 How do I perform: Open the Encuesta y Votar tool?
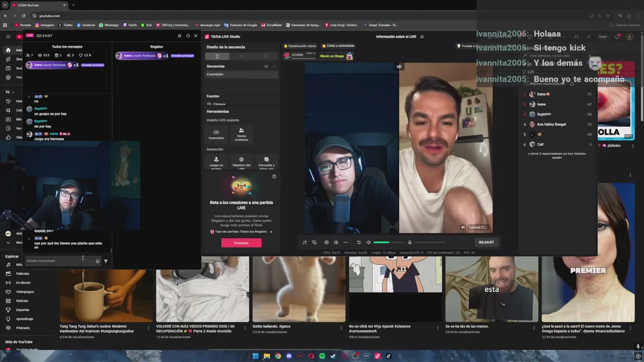click(267, 162)
